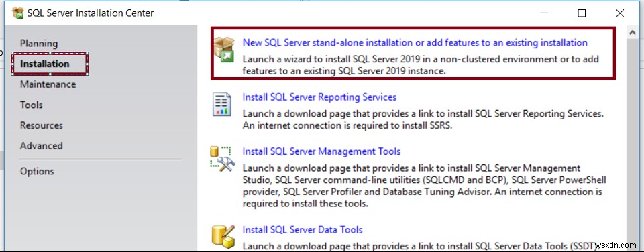Open the Advanced page
This screenshot has width=644, height=252.
[42, 145]
